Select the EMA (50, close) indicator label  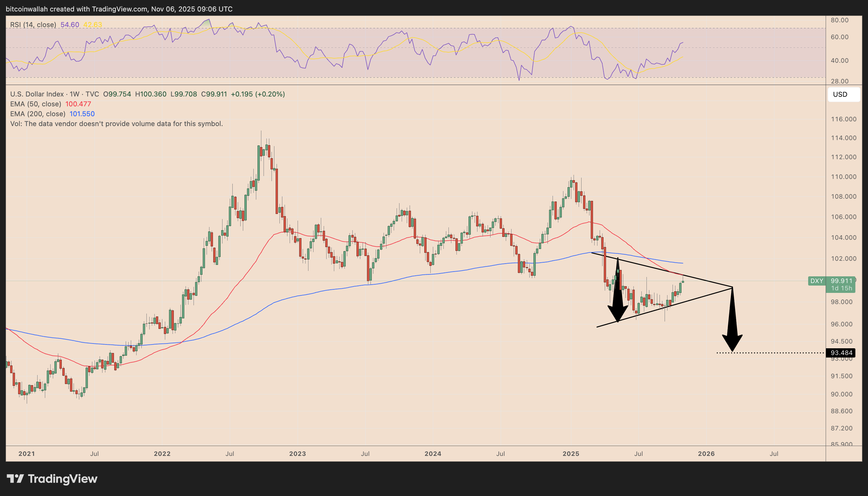click(x=35, y=104)
